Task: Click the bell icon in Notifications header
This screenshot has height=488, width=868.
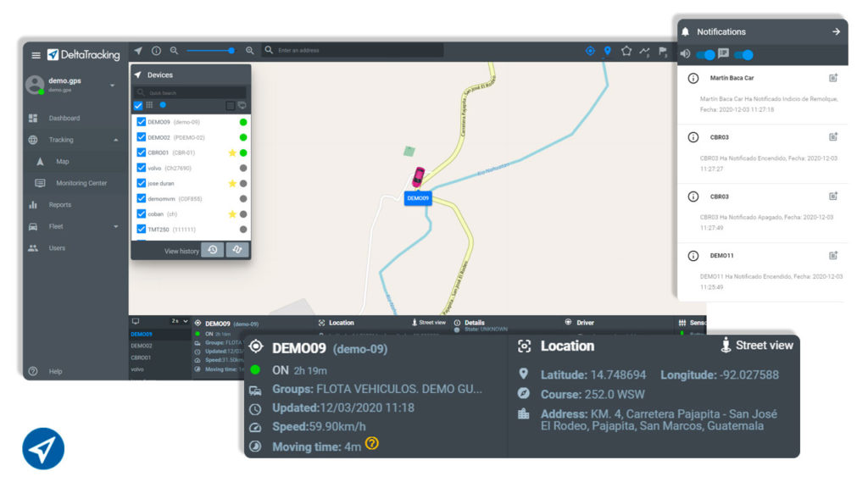Action: tap(685, 31)
